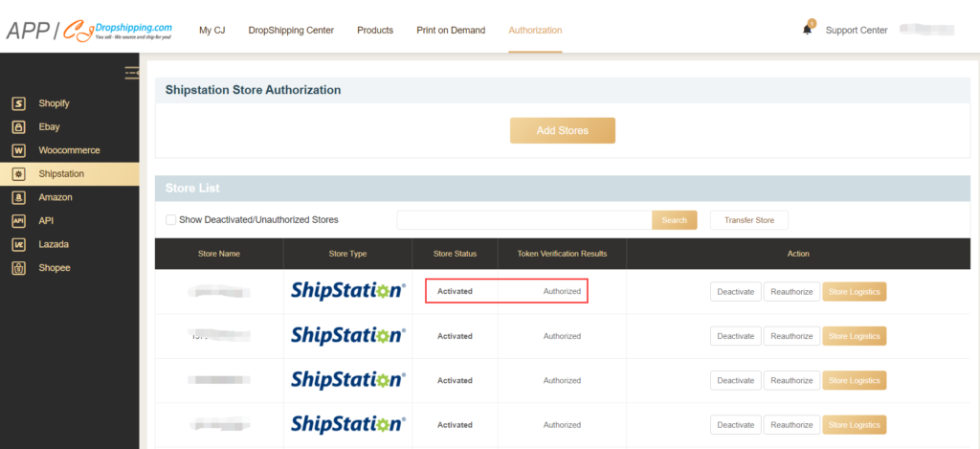The height and width of the screenshot is (449, 980).
Task: Click ShipStation logo in fourth store row
Action: point(348,425)
